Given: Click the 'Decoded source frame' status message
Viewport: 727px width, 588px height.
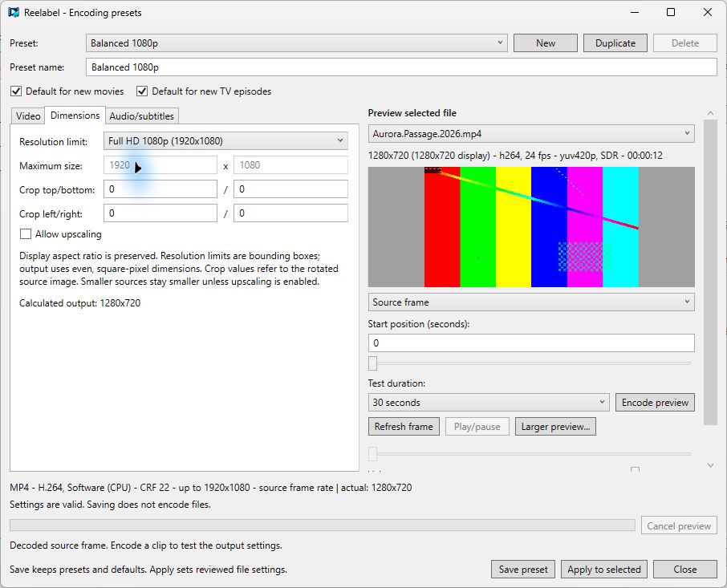Looking at the screenshot, I should 146,545.
